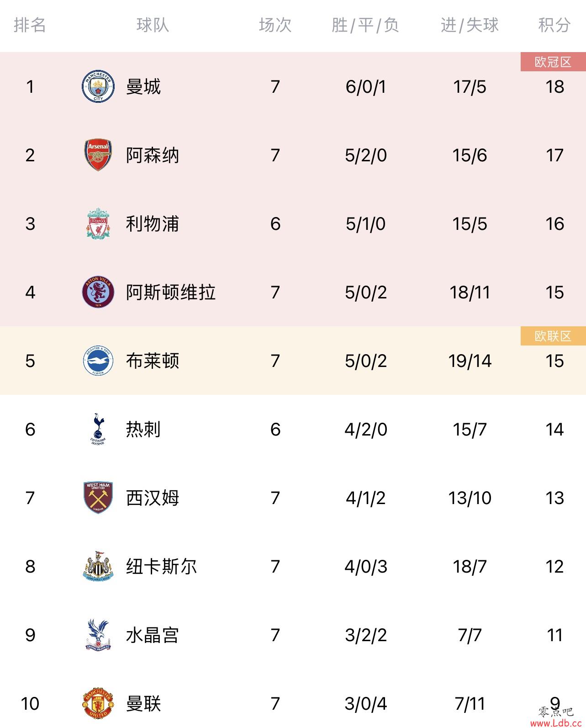Click the Liverpool club crest
The height and width of the screenshot is (728, 586).
[98, 223]
